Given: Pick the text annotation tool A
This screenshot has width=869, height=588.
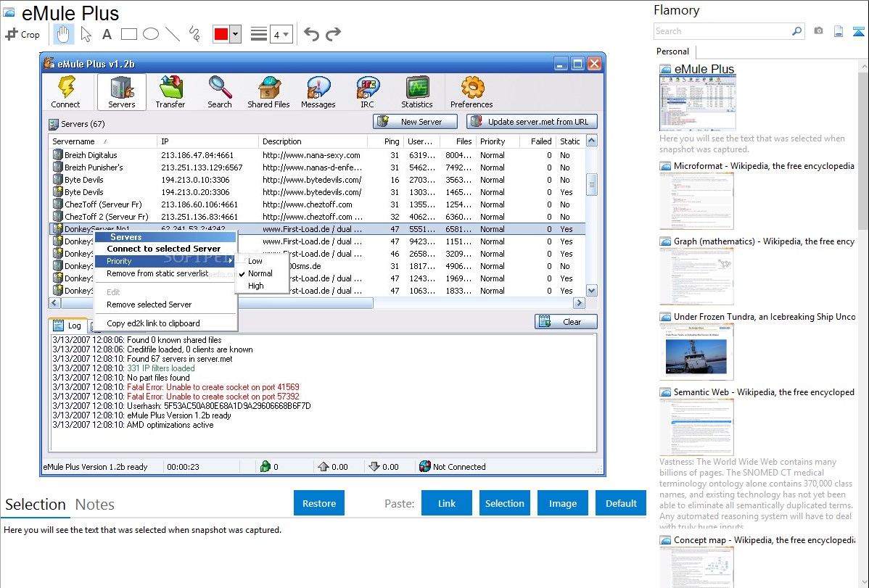Looking at the screenshot, I should point(107,34).
